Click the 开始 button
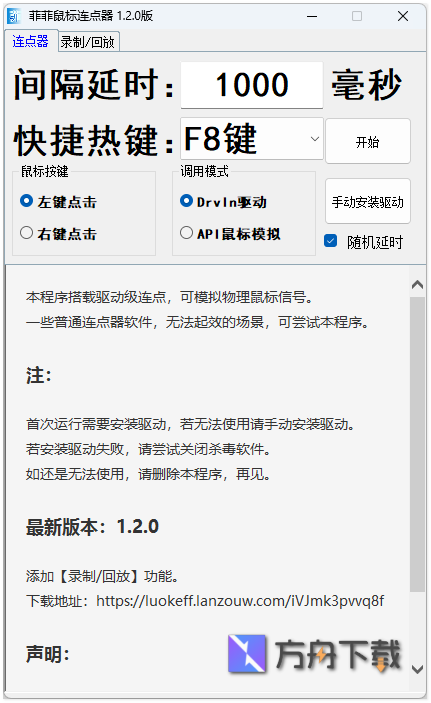Image resolution: width=431 pixels, height=703 pixels. 368,142
